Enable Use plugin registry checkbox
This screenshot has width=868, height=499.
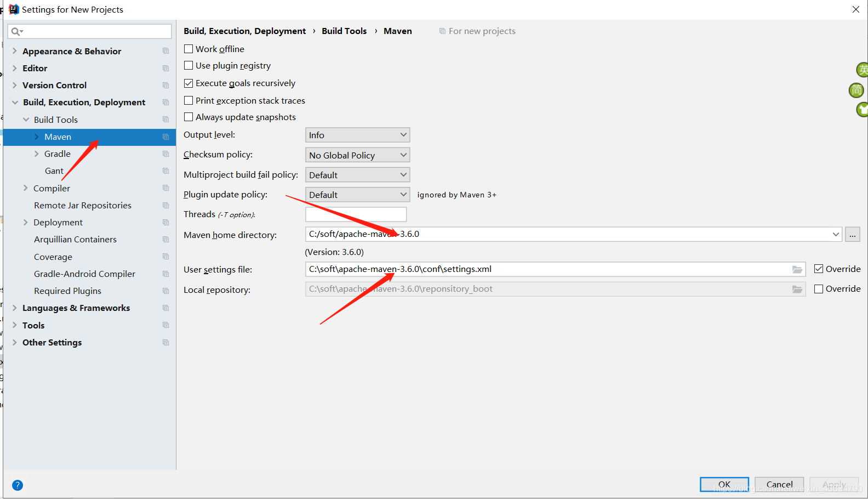click(189, 65)
